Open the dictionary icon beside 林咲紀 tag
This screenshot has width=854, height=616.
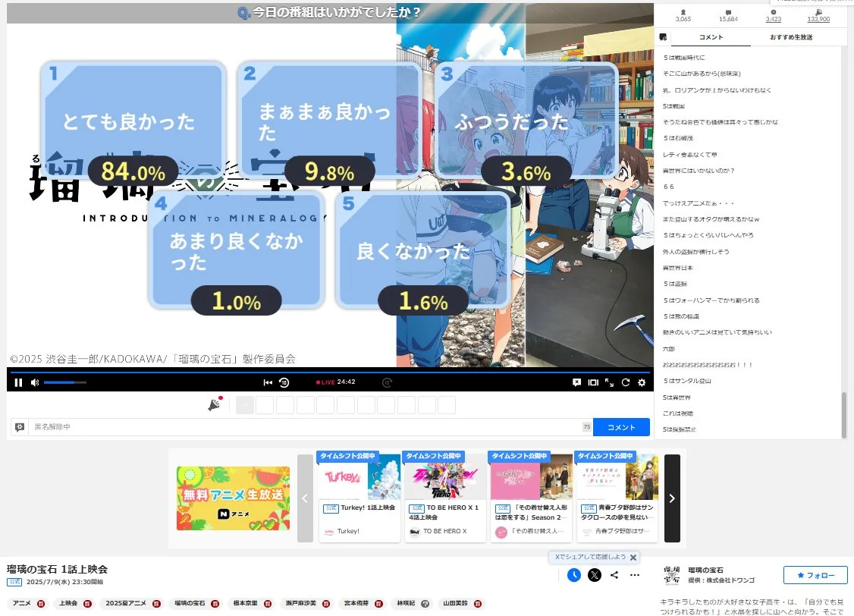[425, 603]
